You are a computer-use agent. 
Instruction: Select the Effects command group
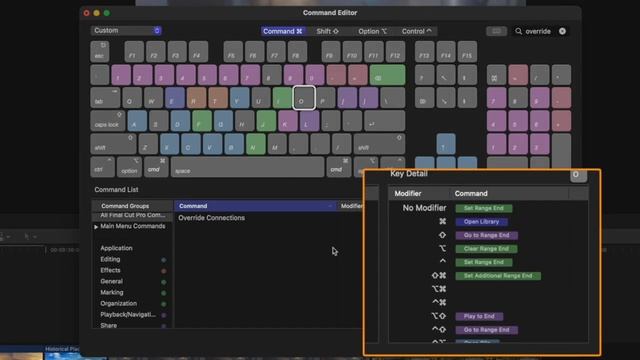(x=110, y=270)
